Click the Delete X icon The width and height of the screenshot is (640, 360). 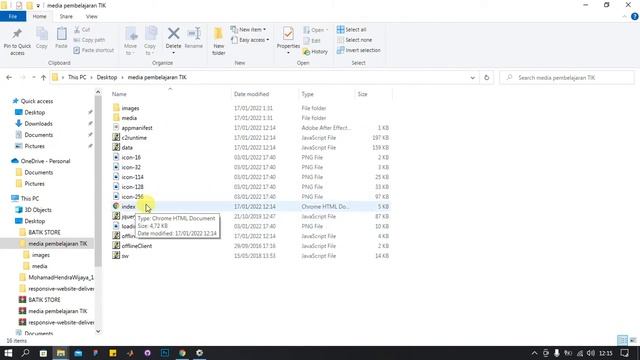tap(173, 33)
